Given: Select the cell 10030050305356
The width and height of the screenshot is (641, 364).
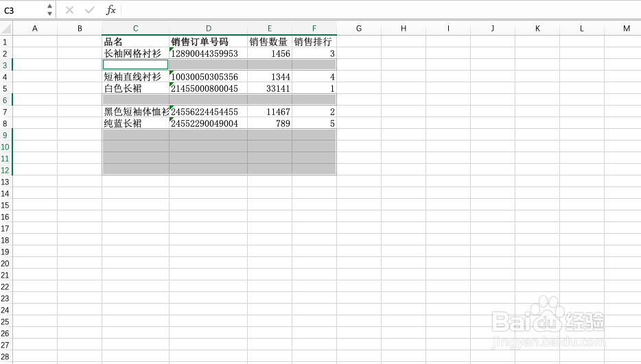Looking at the screenshot, I should pyautogui.click(x=209, y=77).
